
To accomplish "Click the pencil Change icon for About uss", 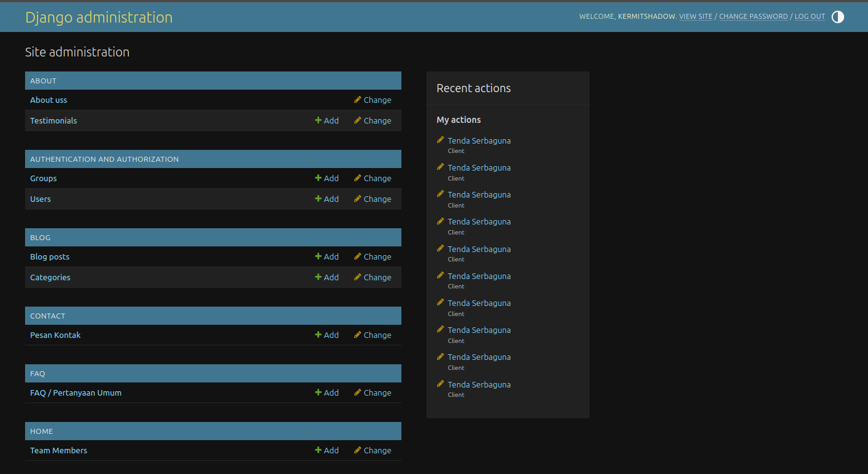I will pyautogui.click(x=357, y=100).
